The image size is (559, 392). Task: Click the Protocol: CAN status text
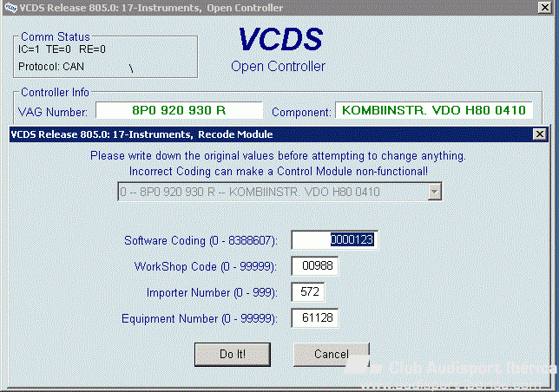click(x=51, y=67)
